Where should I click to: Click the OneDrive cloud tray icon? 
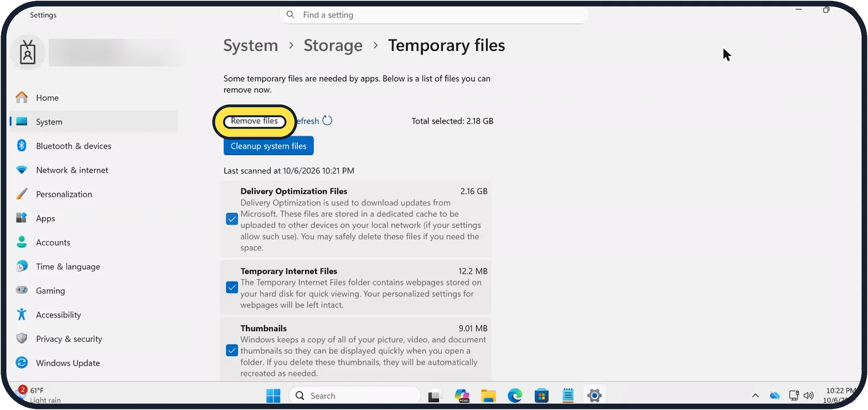pyautogui.click(x=775, y=396)
